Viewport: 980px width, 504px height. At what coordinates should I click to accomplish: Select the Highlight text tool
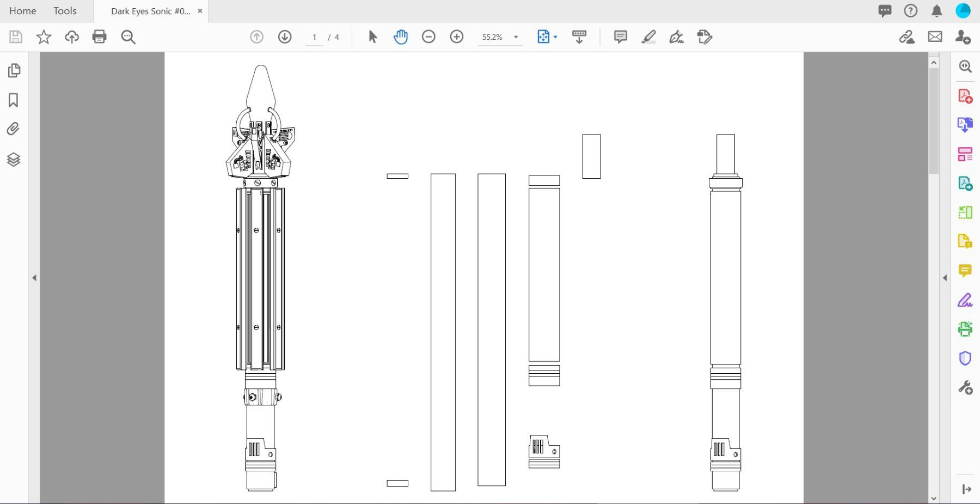click(648, 37)
